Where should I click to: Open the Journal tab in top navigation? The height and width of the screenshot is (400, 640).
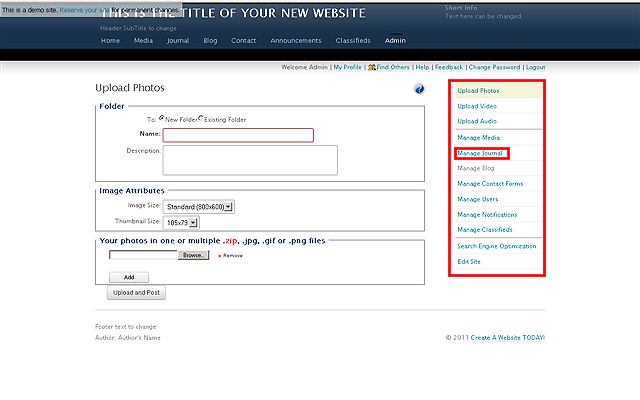click(x=178, y=41)
